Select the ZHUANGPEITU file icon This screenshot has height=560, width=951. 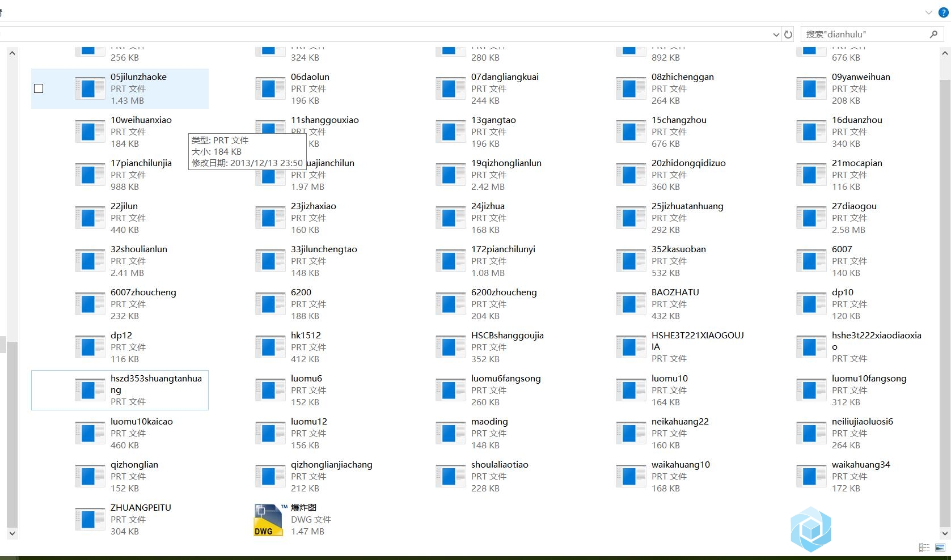click(x=90, y=519)
